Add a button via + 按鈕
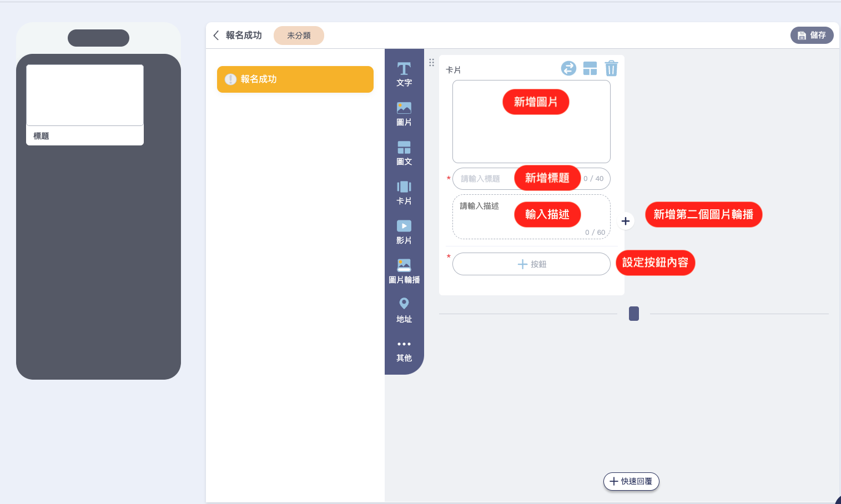Image resolution: width=841 pixels, height=504 pixels. [531, 264]
